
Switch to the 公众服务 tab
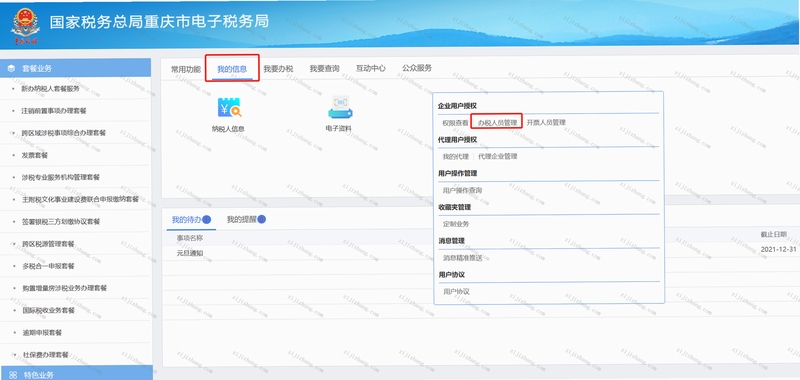pyautogui.click(x=417, y=68)
